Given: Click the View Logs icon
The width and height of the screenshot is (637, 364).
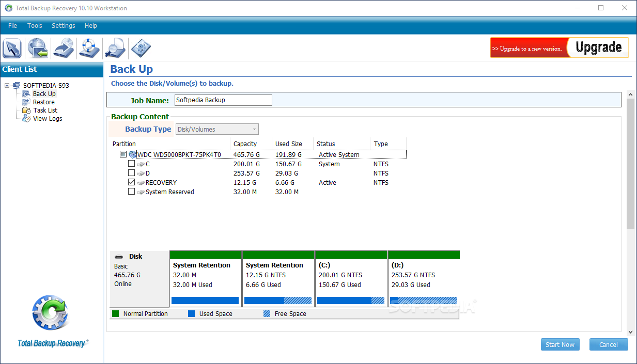Looking at the screenshot, I should [26, 119].
